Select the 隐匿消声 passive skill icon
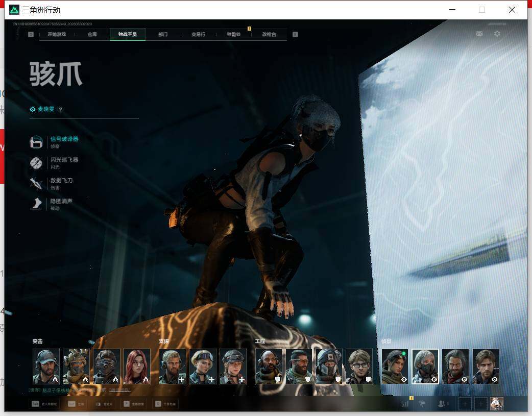 tap(36, 204)
